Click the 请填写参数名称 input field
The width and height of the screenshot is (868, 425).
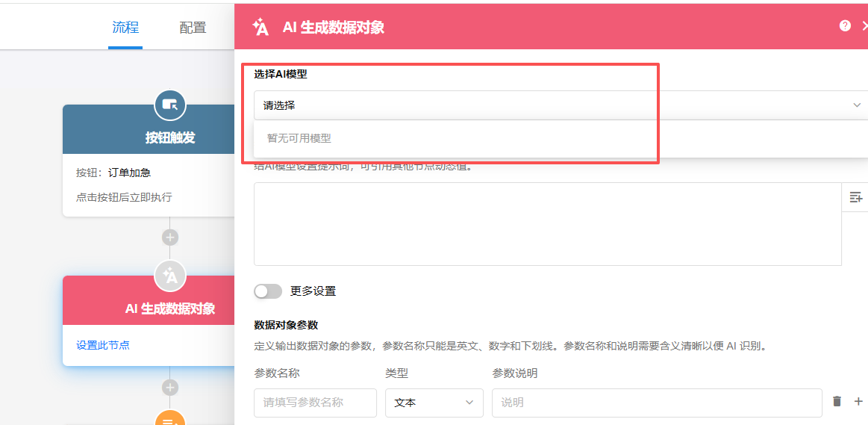point(316,403)
